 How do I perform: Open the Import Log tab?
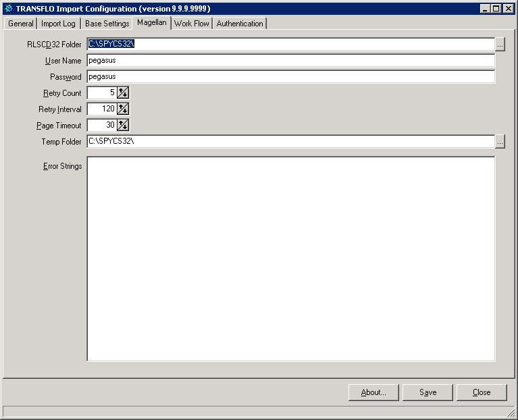click(x=59, y=24)
